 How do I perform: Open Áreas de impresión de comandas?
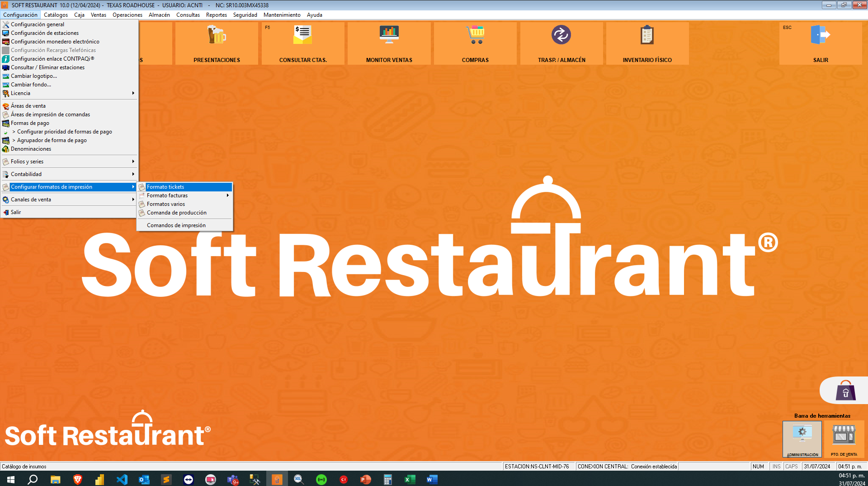point(69,114)
